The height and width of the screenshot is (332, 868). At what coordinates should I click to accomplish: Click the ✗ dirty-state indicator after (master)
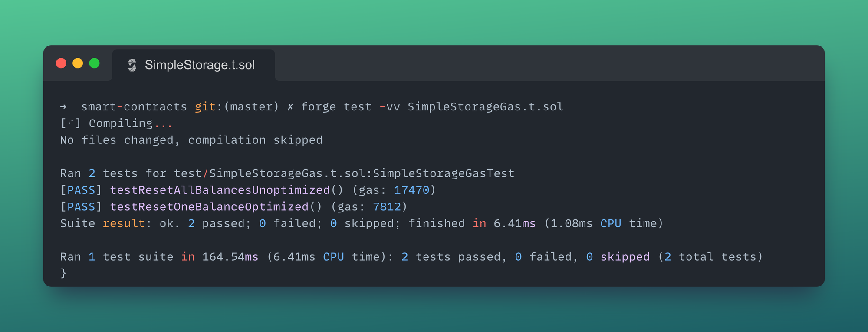pyautogui.click(x=290, y=106)
